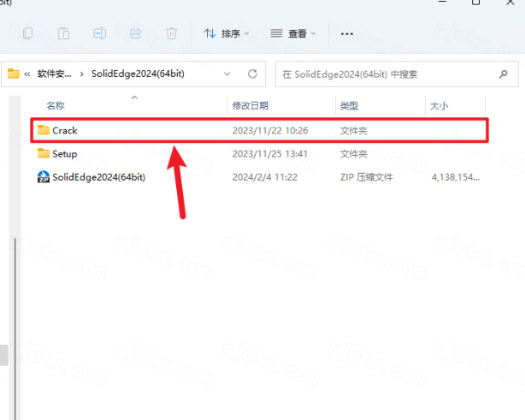Image resolution: width=525 pixels, height=420 pixels.
Task: Open the 查看 view dropdown
Action: click(x=293, y=33)
